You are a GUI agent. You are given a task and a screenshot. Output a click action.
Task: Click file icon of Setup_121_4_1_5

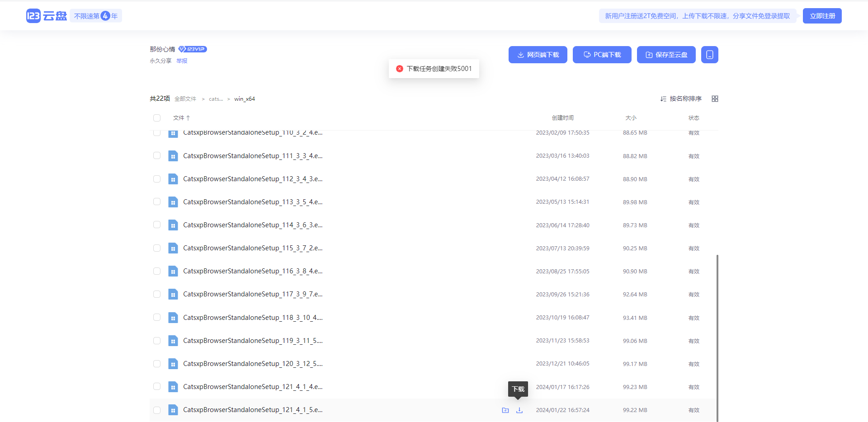click(x=173, y=410)
